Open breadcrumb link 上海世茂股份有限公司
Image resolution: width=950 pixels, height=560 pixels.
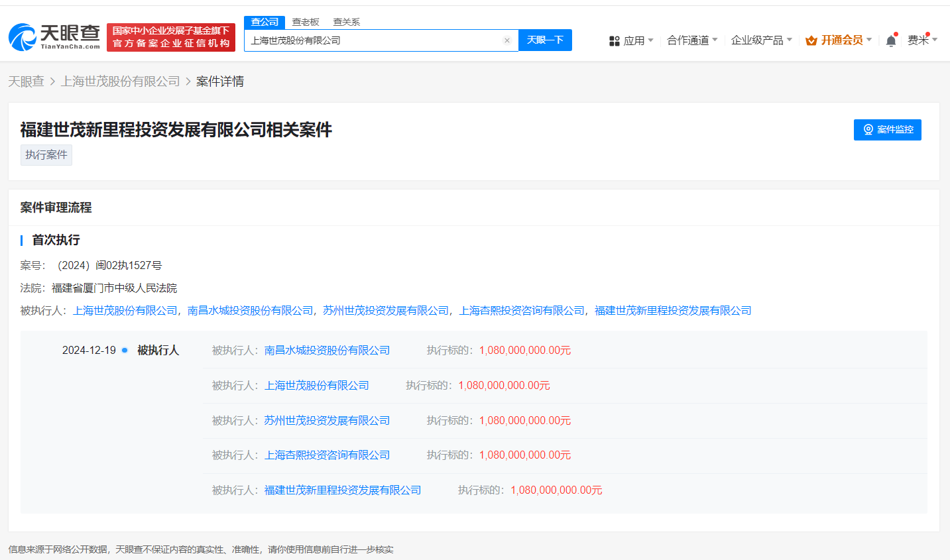(120, 81)
